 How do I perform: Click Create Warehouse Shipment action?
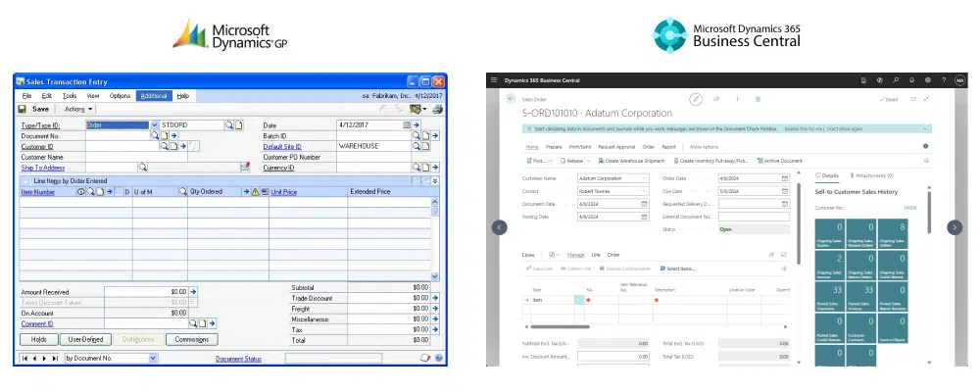point(631,161)
